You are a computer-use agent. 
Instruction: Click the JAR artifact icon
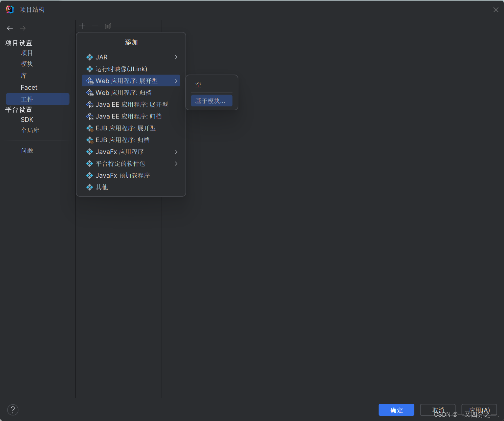tap(90, 57)
